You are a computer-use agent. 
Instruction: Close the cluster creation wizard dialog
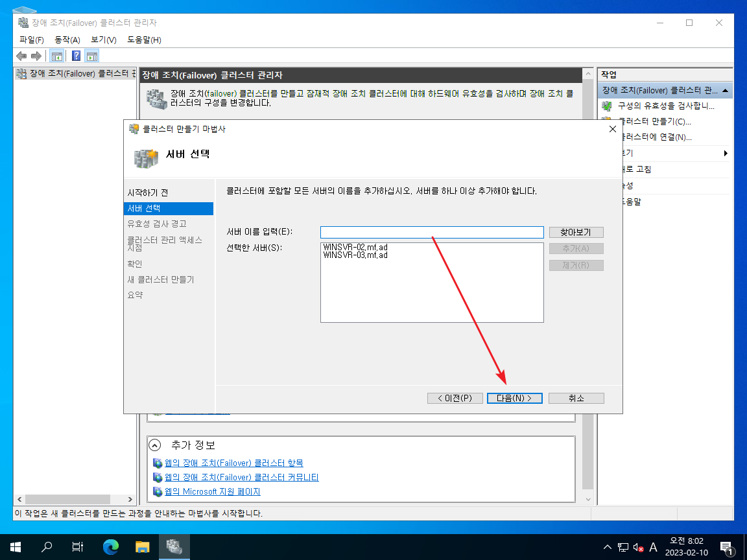pyautogui.click(x=613, y=129)
